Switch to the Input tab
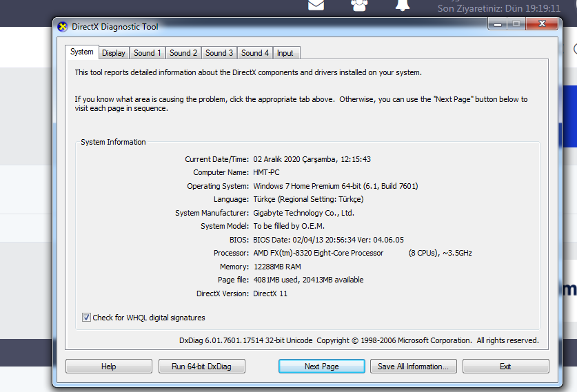This screenshot has height=392, width=577. (x=285, y=53)
